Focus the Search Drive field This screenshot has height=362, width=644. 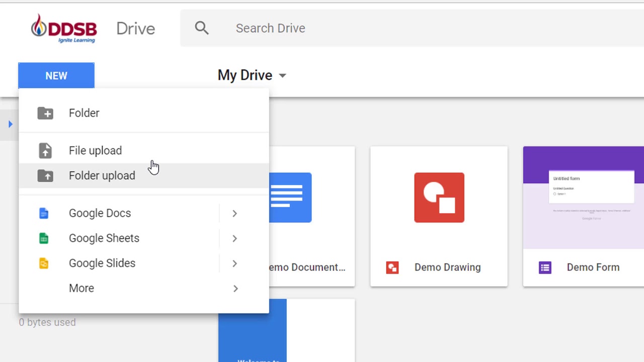tap(412, 28)
